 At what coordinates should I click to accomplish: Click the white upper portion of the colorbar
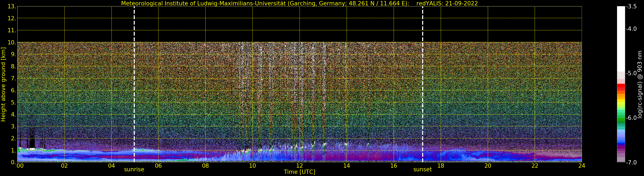click(x=621, y=39)
